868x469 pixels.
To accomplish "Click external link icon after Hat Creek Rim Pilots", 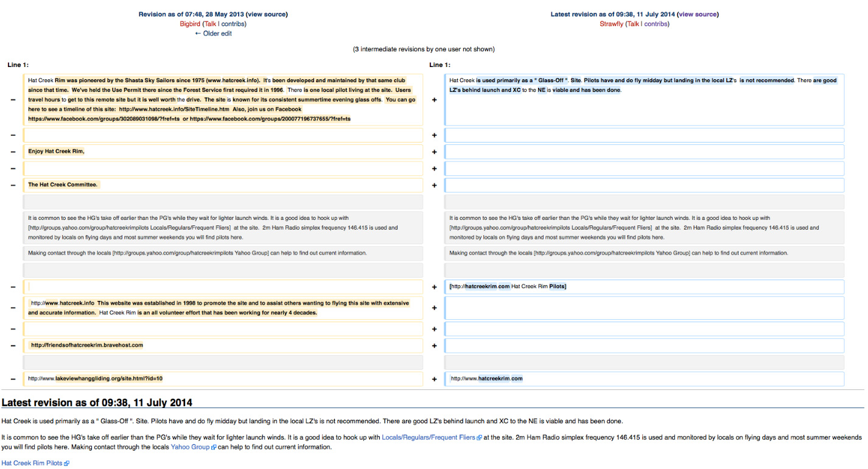I will pyautogui.click(x=67, y=464).
